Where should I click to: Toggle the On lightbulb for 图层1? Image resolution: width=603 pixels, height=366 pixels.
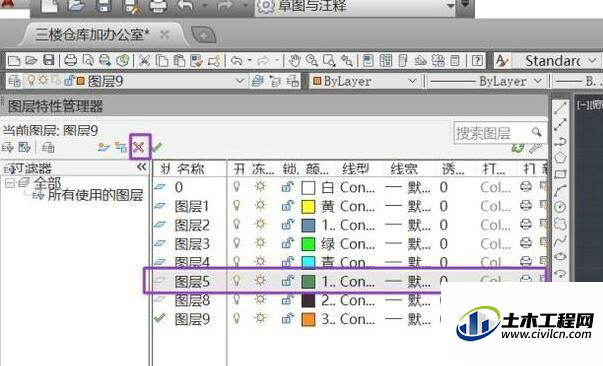237,206
